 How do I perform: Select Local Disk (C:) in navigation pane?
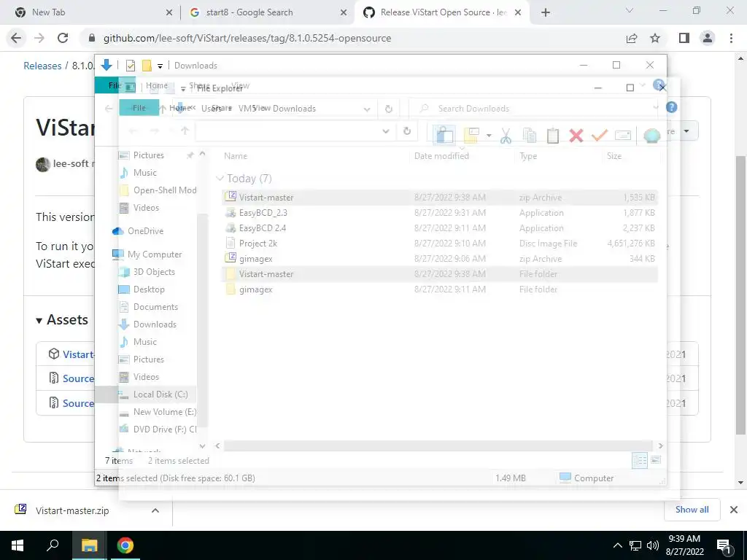[x=160, y=394]
